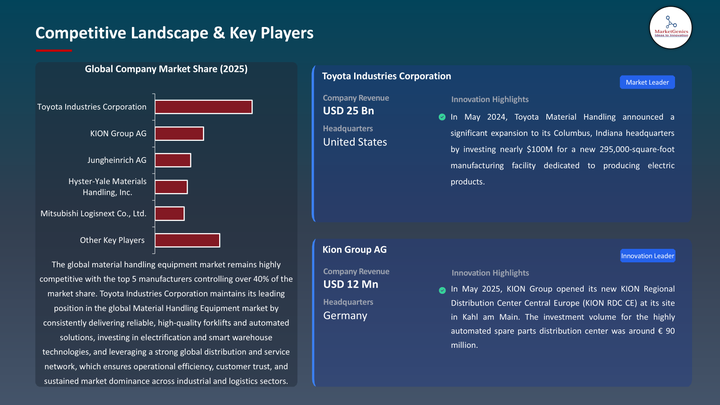This screenshot has height=405, width=720.
Task: Click the Hyster-Yale Materials Handling bar
Action: pyautogui.click(x=170, y=187)
